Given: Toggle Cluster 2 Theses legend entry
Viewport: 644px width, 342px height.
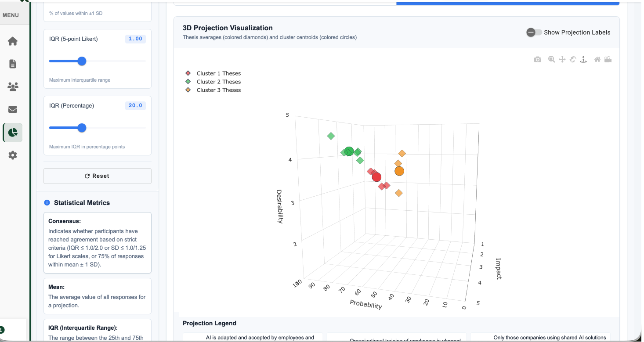Looking at the screenshot, I should pos(218,82).
